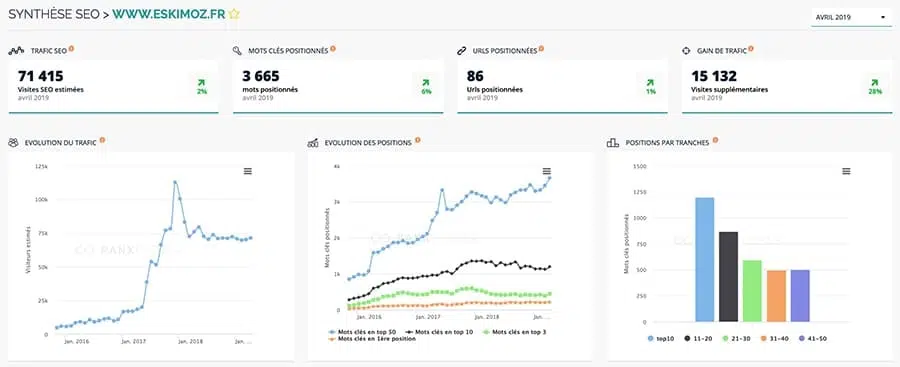Click the 71 415 Visites SEO estimées card

[x=114, y=86]
